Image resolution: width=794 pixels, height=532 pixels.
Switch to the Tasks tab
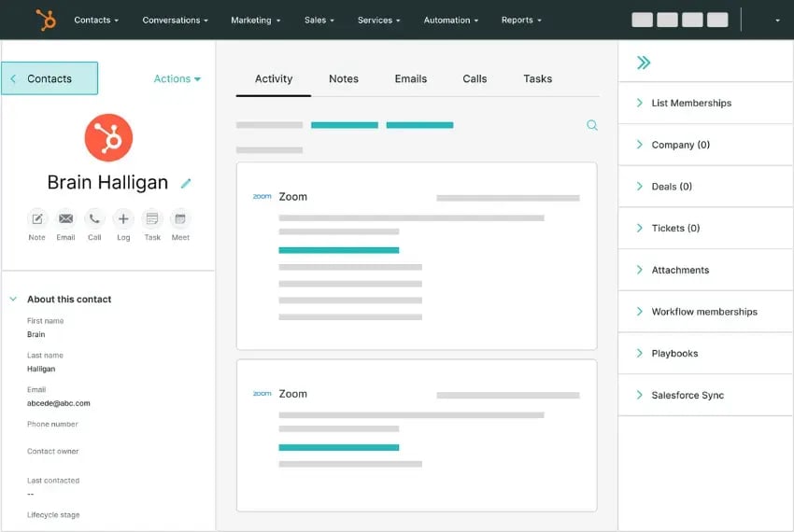(537, 79)
